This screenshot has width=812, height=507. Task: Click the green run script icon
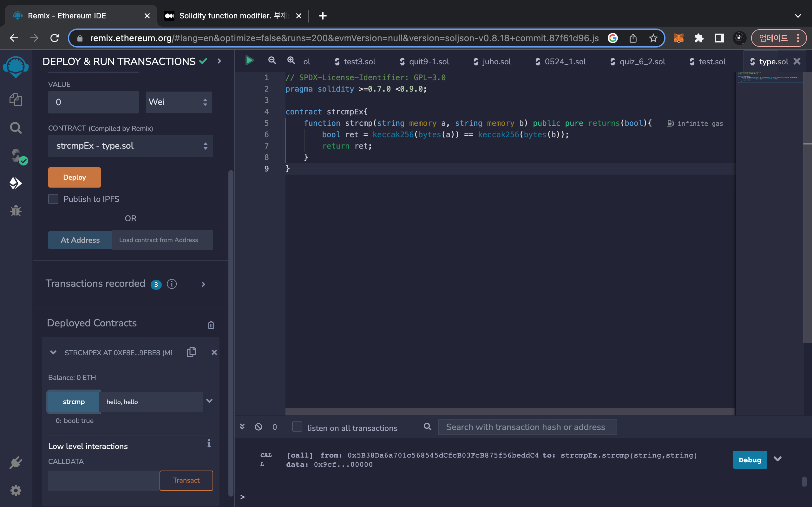(x=249, y=61)
